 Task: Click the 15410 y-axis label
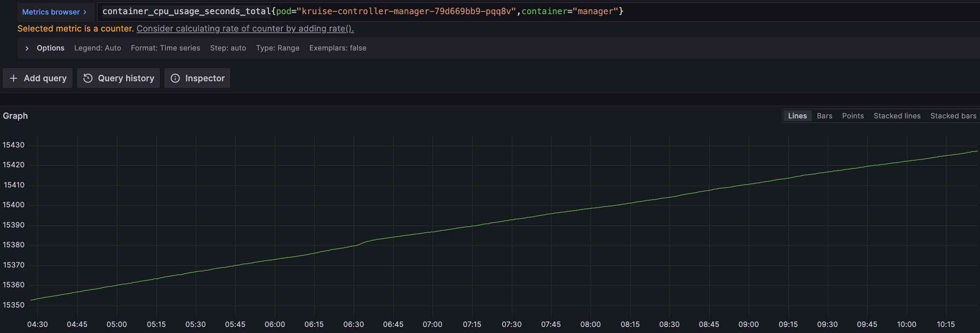pyautogui.click(x=14, y=185)
